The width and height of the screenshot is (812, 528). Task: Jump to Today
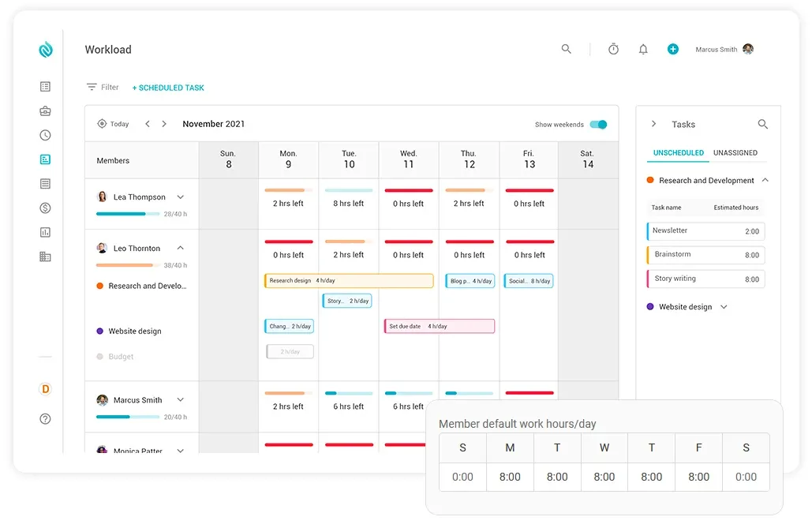tap(113, 124)
